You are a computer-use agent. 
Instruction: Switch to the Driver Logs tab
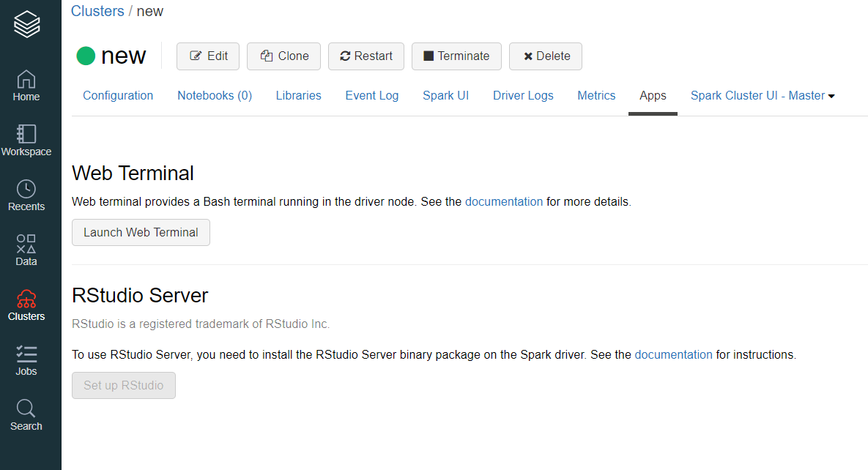[523, 95]
